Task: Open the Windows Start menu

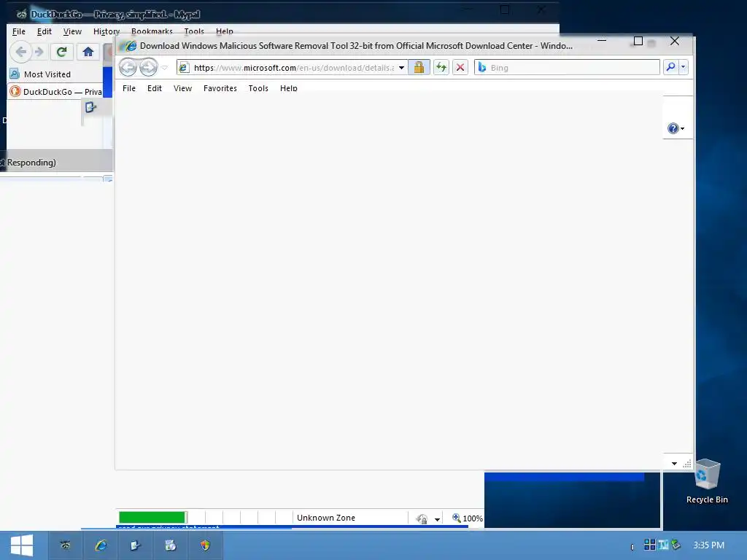Action: [x=22, y=545]
